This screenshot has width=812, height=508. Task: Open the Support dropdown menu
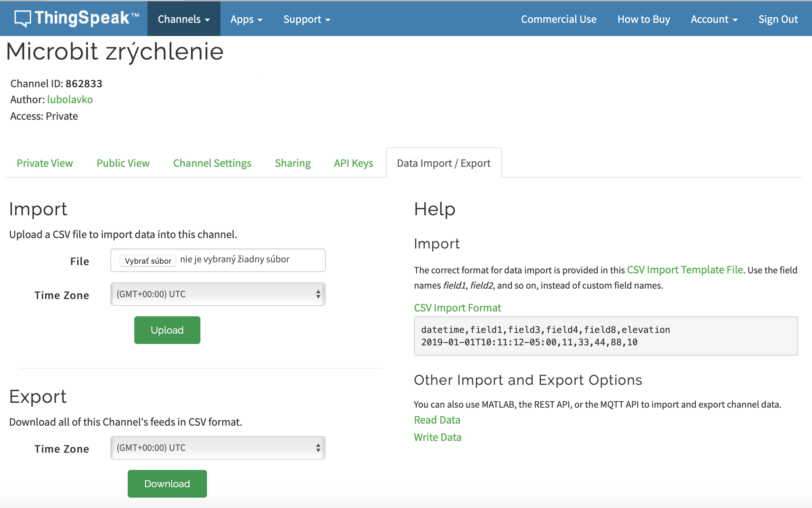[306, 19]
